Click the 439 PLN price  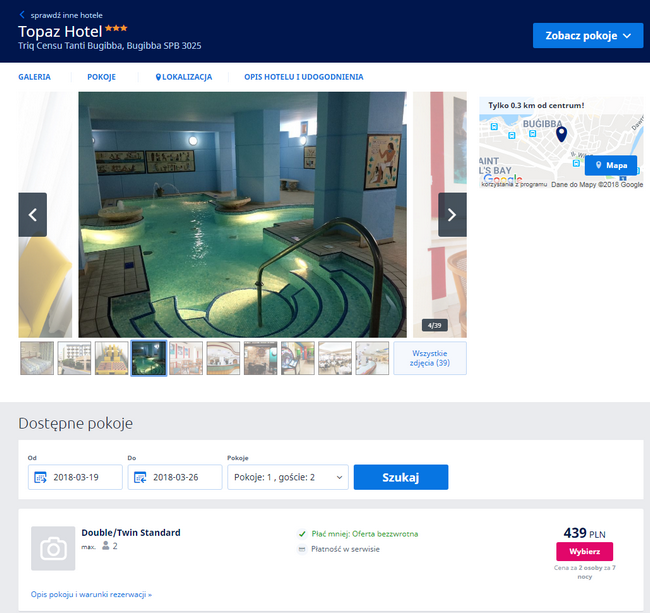point(585,533)
